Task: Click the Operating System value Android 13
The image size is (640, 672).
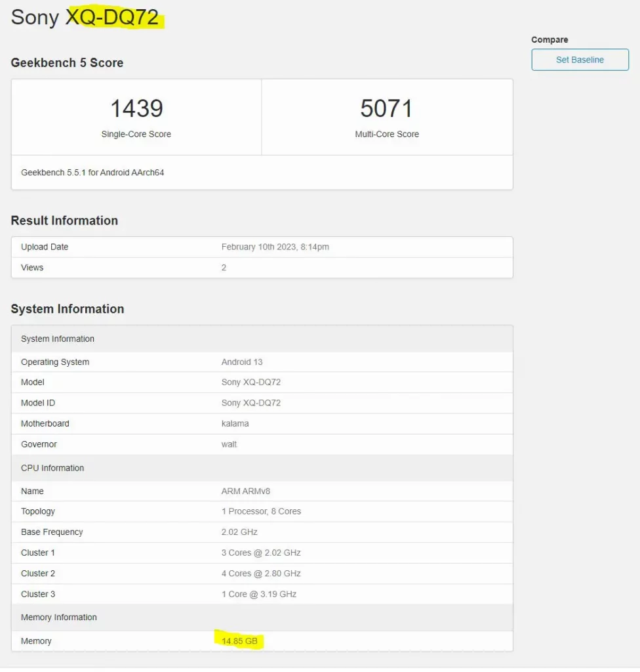Action: (x=242, y=362)
